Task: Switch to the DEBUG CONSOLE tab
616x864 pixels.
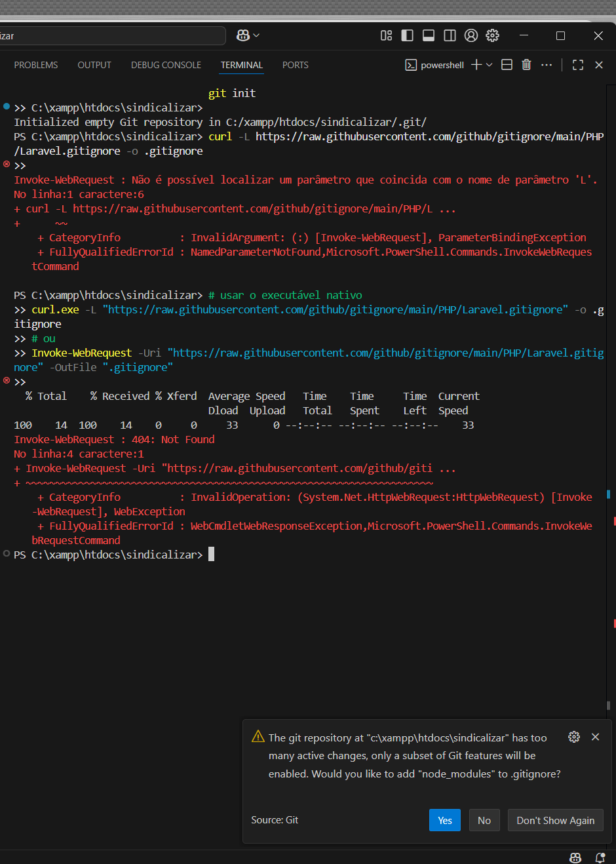Action: tap(166, 65)
